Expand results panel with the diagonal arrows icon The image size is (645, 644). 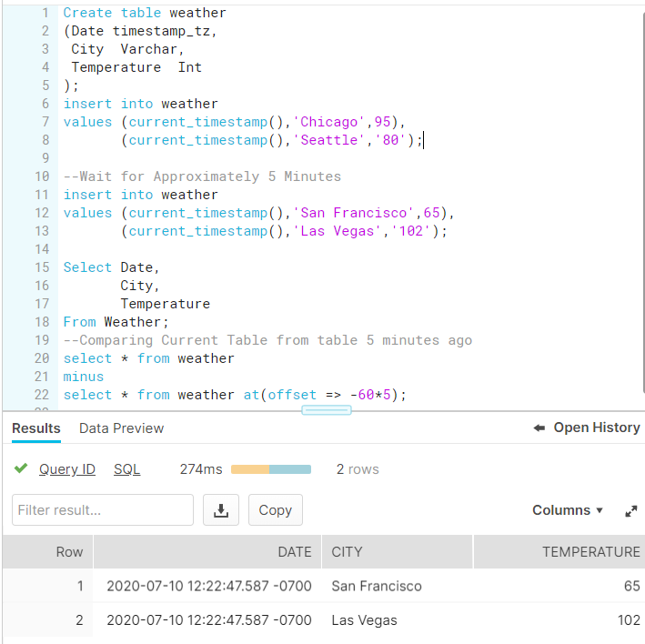click(630, 511)
